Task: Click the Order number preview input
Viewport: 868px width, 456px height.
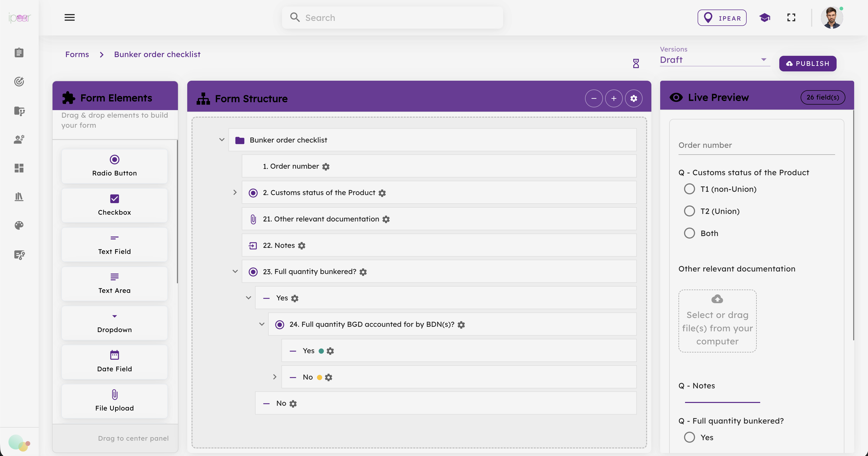Action: 756,146
